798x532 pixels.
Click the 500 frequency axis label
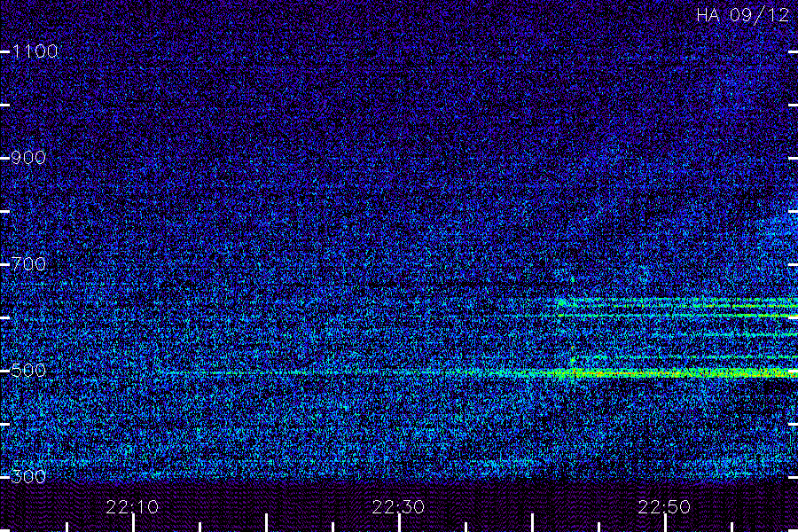tap(28, 371)
